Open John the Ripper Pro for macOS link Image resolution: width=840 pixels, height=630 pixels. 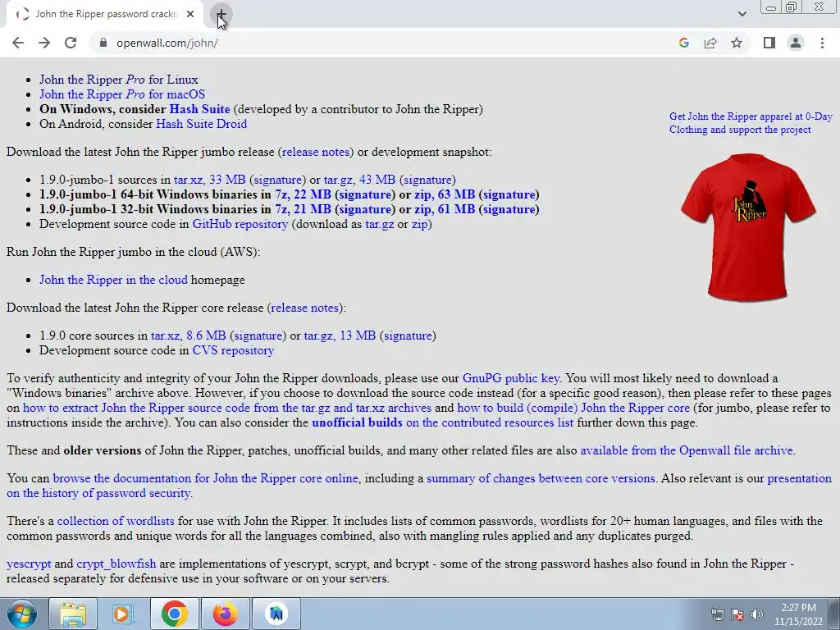click(x=122, y=94)
